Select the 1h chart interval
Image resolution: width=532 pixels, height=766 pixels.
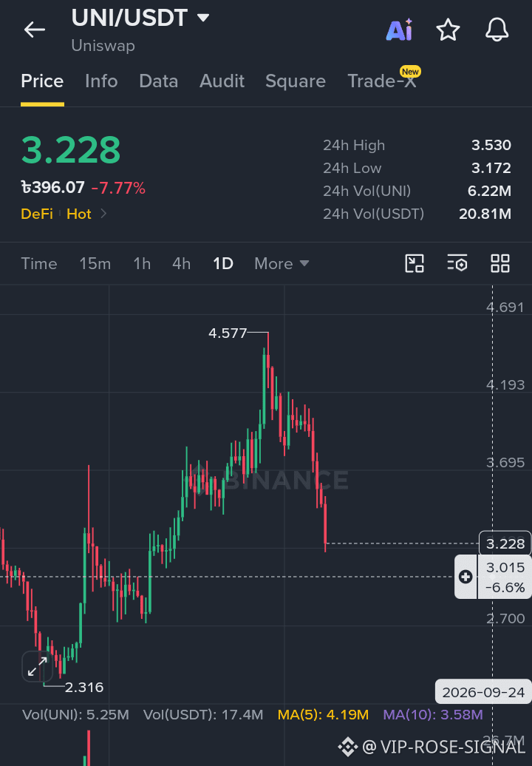coord(142,264)
